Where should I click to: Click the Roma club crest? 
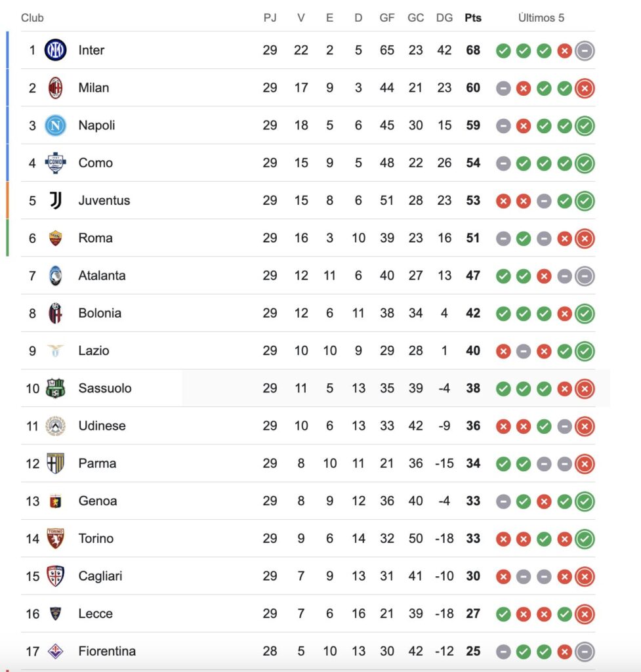click(55, 238)
